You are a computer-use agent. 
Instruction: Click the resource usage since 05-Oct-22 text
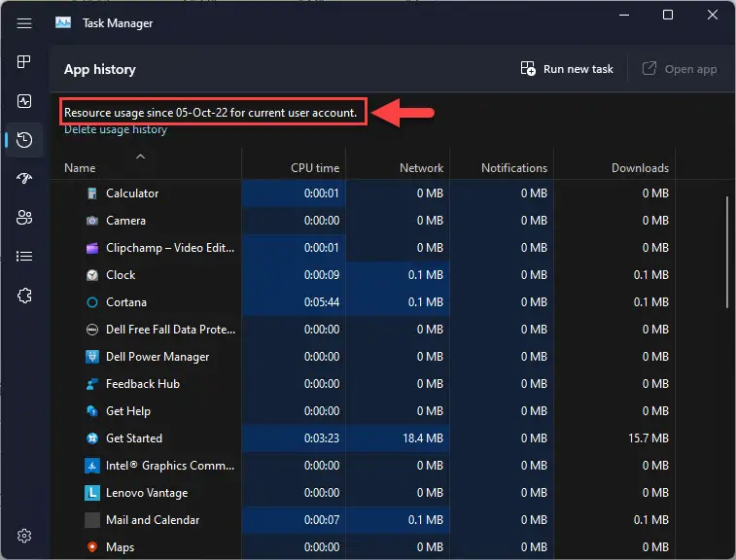click(x=210, y=113)
